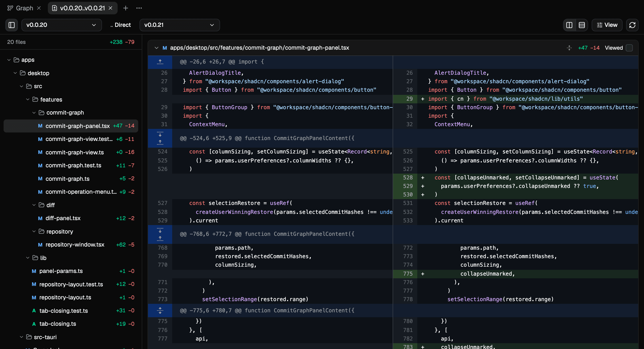Open commit-operation-menu file diff

[71, 192]
